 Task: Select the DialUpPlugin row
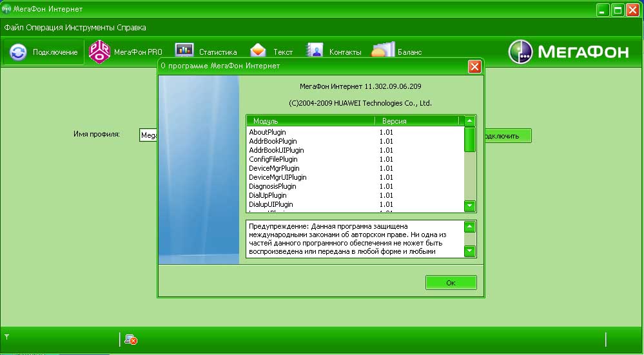(355, 195)
